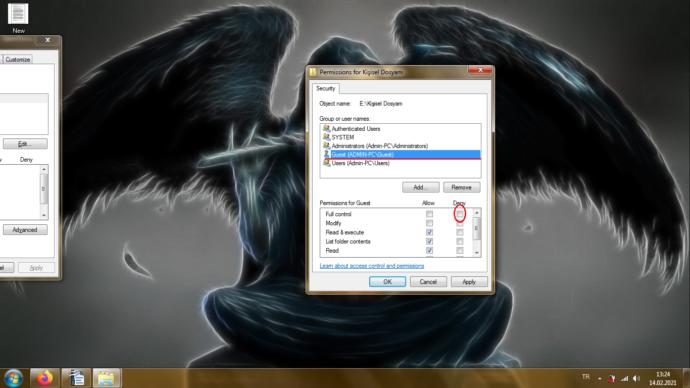Viewport: 690px width, 388px height.
Task: Switch to Customize tab in Properties window
Action: (x=18, y=59)
